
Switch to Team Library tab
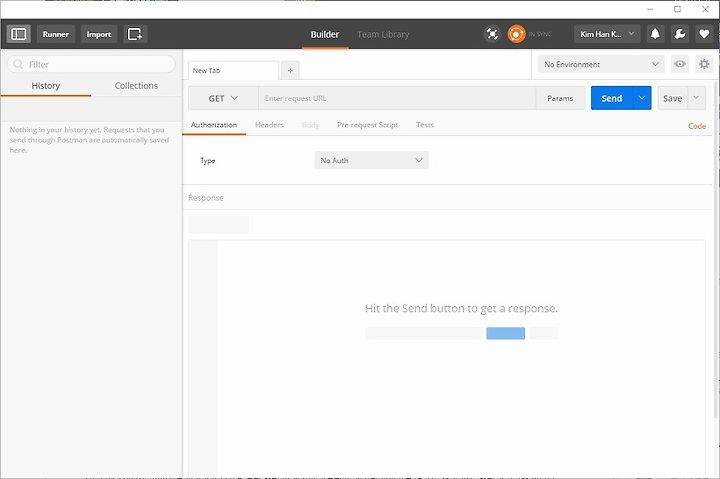coord(383,34)
